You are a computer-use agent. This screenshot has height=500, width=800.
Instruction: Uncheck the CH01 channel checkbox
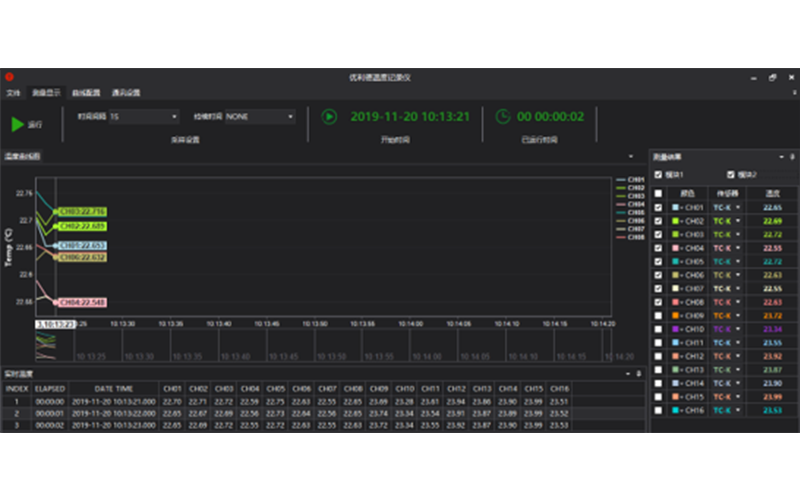pos(657,207)
